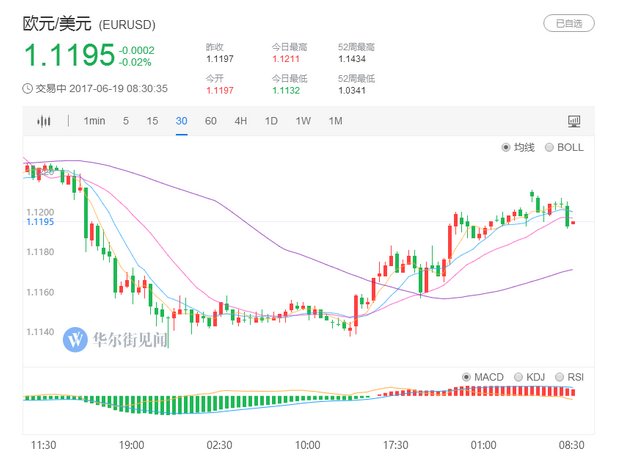Switch to the 4H timeframe
617x466 pixels.
[241, 121]
